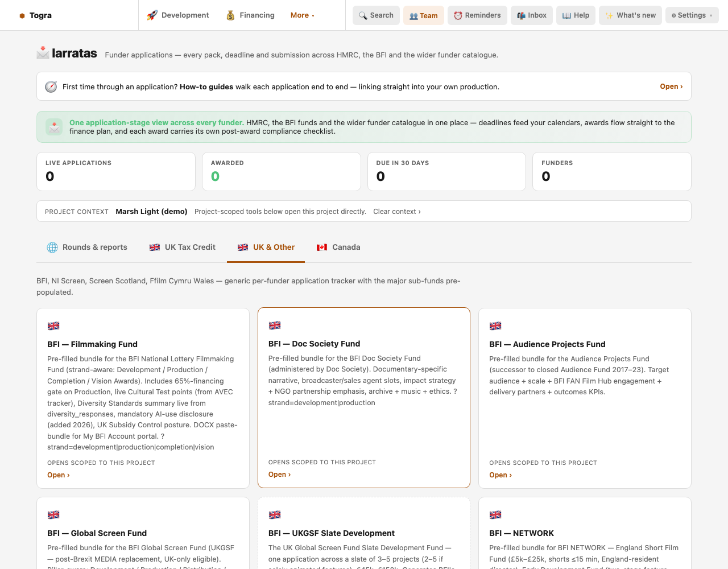Open the Settings dropdown

tap(692, 15)
